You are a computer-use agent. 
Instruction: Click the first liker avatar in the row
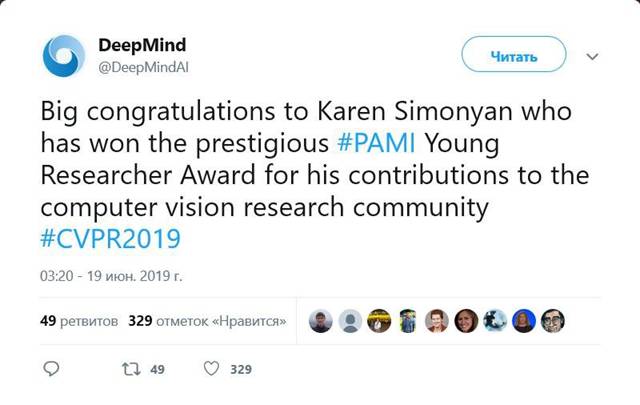[x=321, y=321]
